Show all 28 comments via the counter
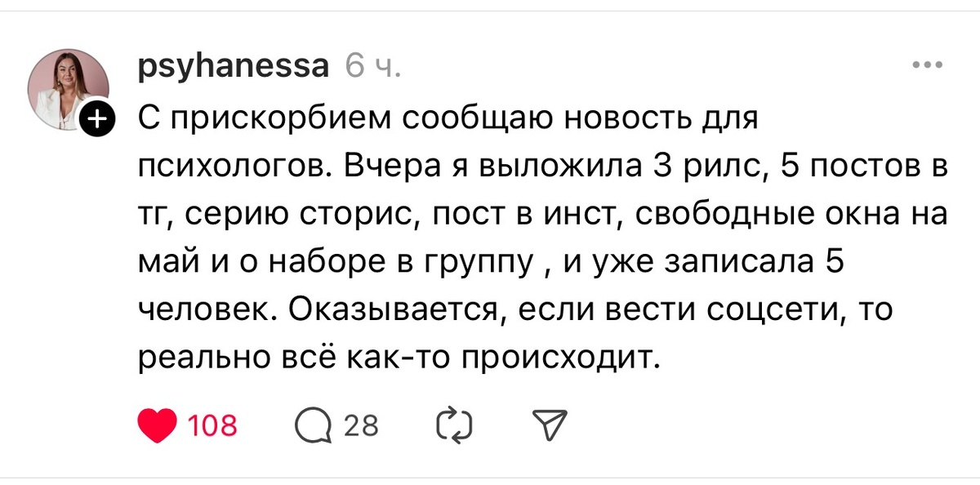The height and width of the screenshot is (485, 980). click(363, 423)
